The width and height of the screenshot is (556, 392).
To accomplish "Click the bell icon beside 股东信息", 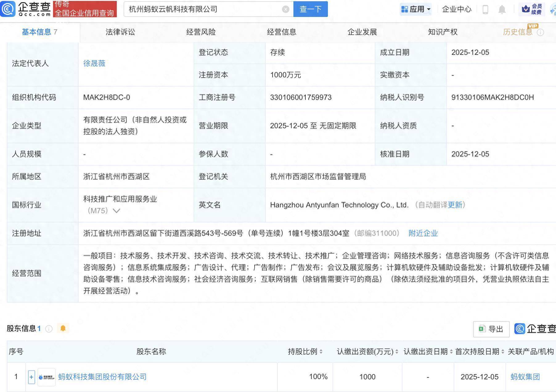I will pyautogui.click(x=63, y=328).
